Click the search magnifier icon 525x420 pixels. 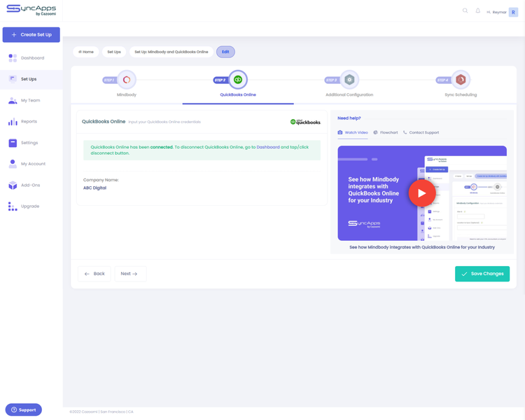(465, 11)
